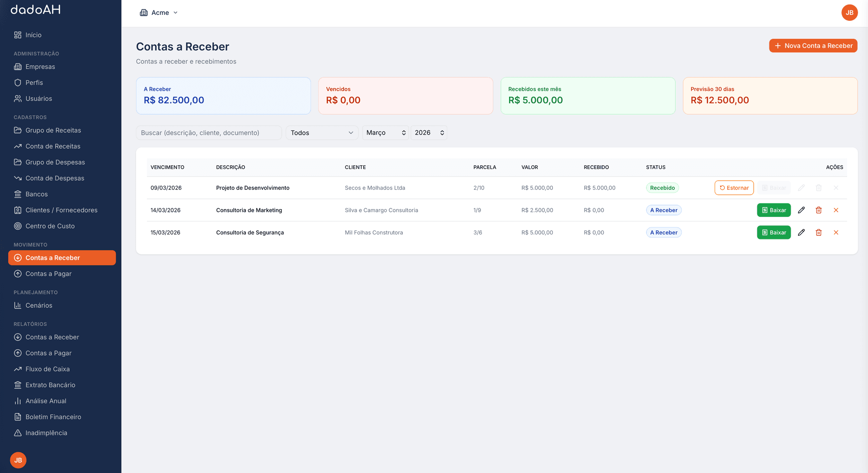
Task: Click the pencil edit icon for Consultoria de Marketing
Action: 801,210
